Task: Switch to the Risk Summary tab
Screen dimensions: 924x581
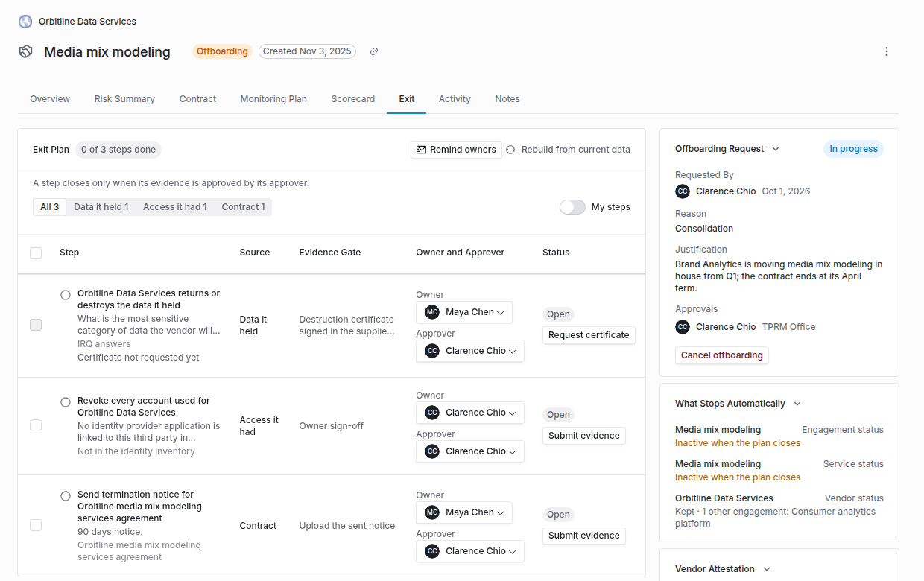Action: point(124,99)
